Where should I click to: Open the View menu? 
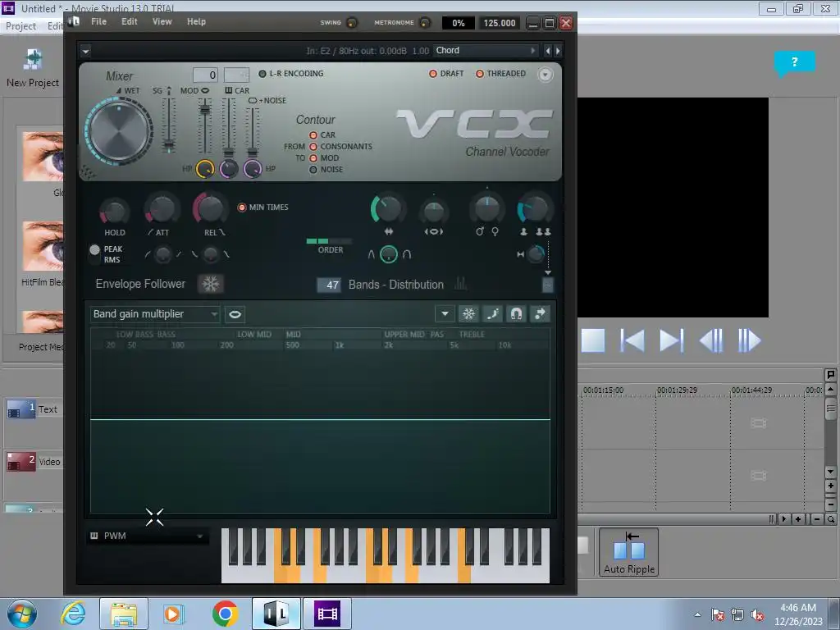[162, 21]
